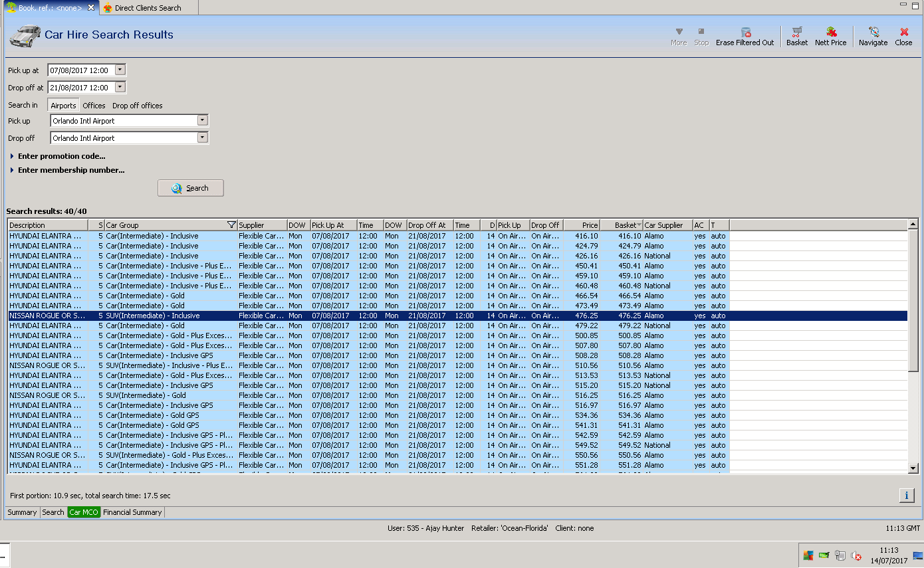Image resolution: width=924 pixels, height=568 pixels.
Task: Click the results scrollbar down arrow
Action: tap(913, 468)
